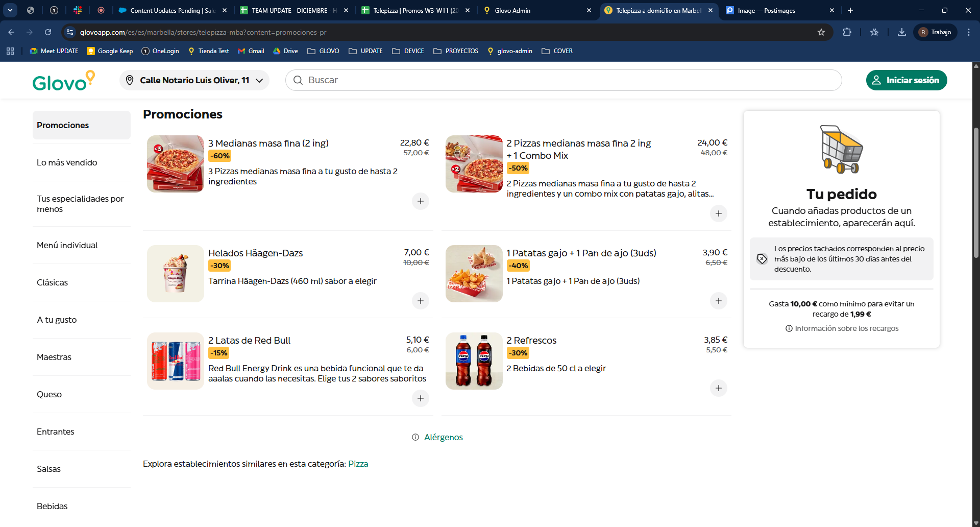Add 2 Pizzas medianas + Combo Mix
Viewport: 980px width, 527px height.
coord(718,213)
